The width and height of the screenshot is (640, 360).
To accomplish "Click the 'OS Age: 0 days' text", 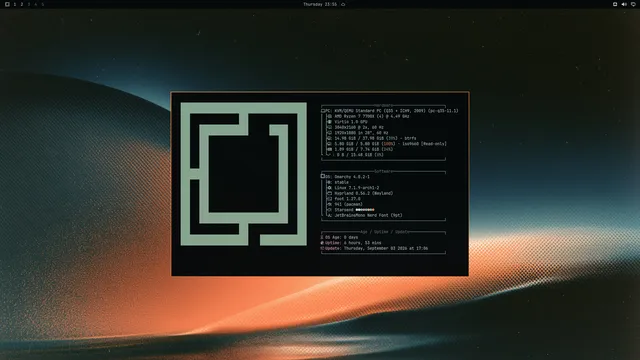I will tap(342, 237).
